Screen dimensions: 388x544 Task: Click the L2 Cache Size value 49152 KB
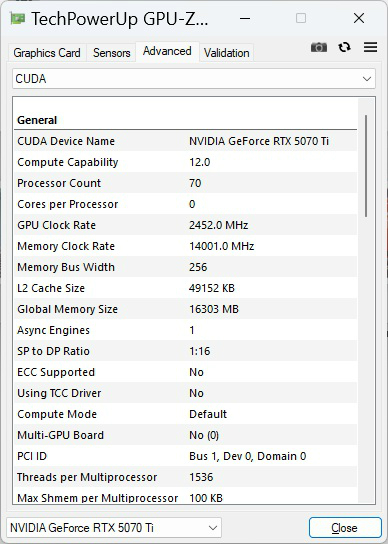(x=212, y=288)
